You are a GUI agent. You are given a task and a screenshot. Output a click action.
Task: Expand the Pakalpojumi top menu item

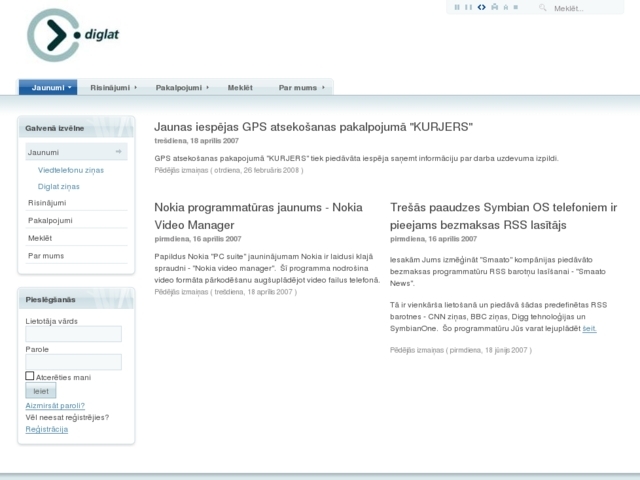pyautogui.click(x=181, y=88)
